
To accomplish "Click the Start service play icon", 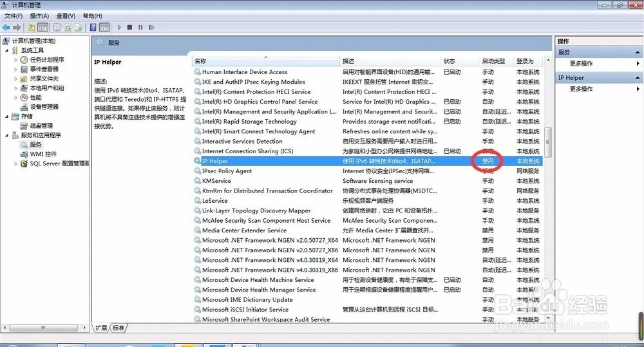I will pyautogui.click(x=119, y=28).
